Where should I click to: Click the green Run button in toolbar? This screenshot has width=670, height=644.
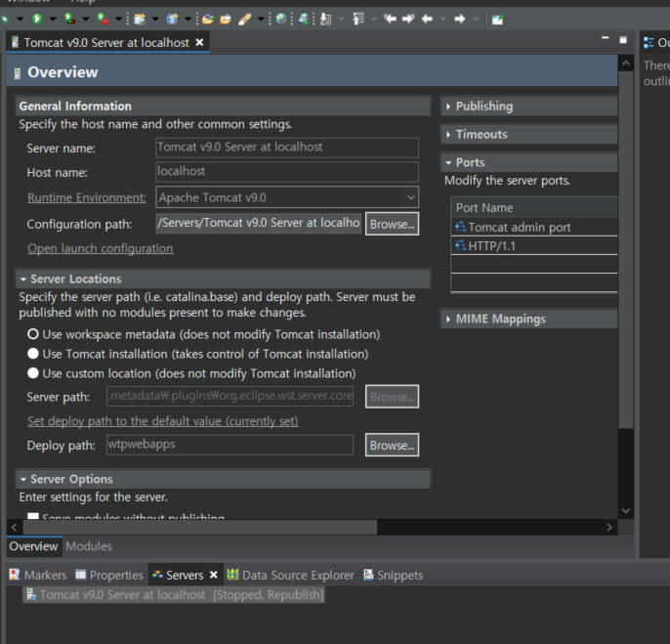coord(37,19)
